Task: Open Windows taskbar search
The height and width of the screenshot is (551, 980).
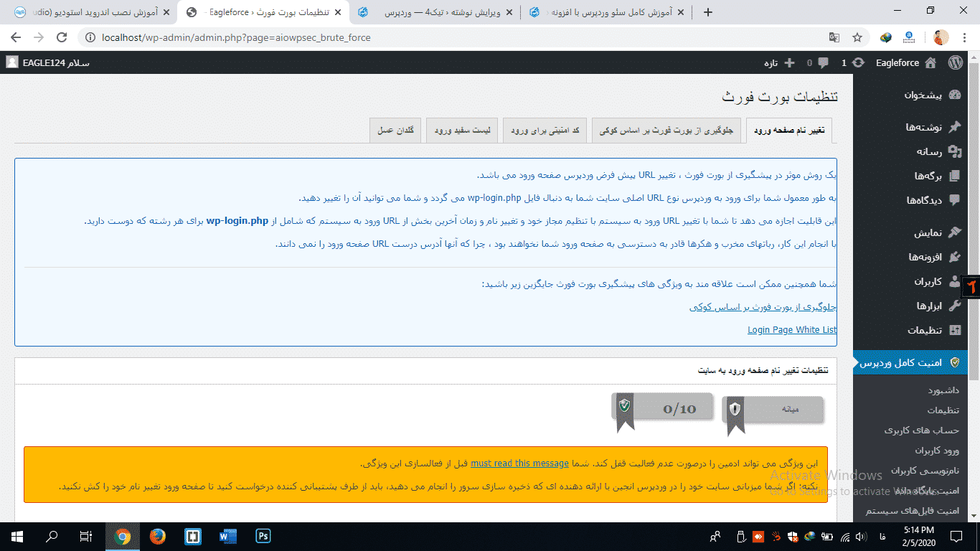Action: point(52,536)
